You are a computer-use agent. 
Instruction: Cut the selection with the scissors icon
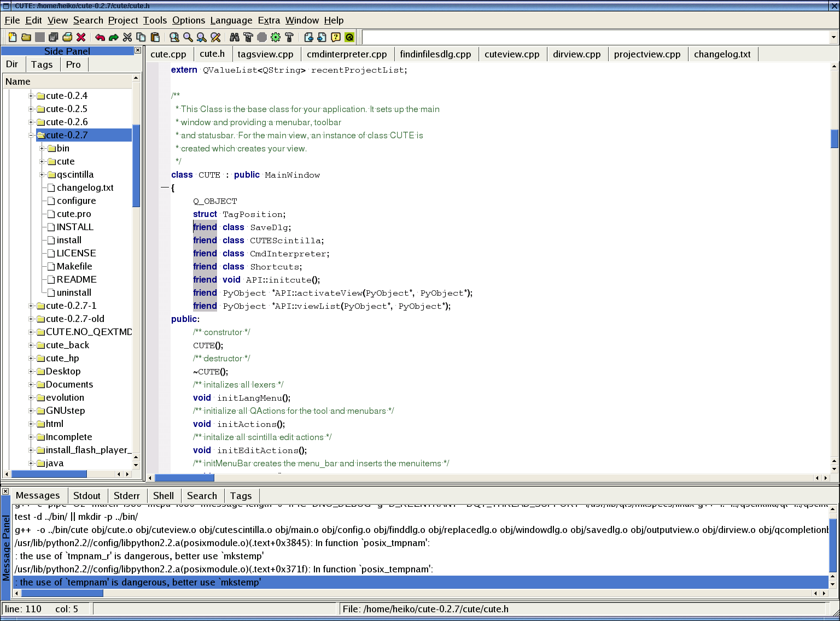coord(127,37)
